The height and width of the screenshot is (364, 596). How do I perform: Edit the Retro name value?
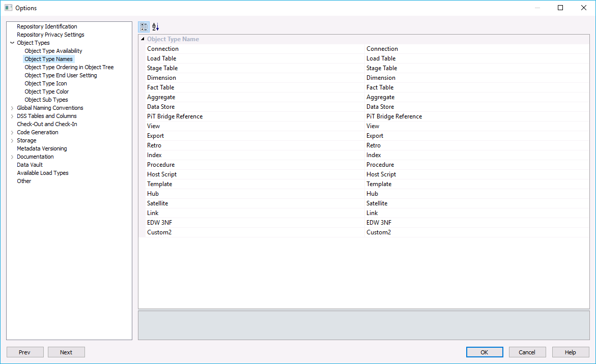(477, 145)
